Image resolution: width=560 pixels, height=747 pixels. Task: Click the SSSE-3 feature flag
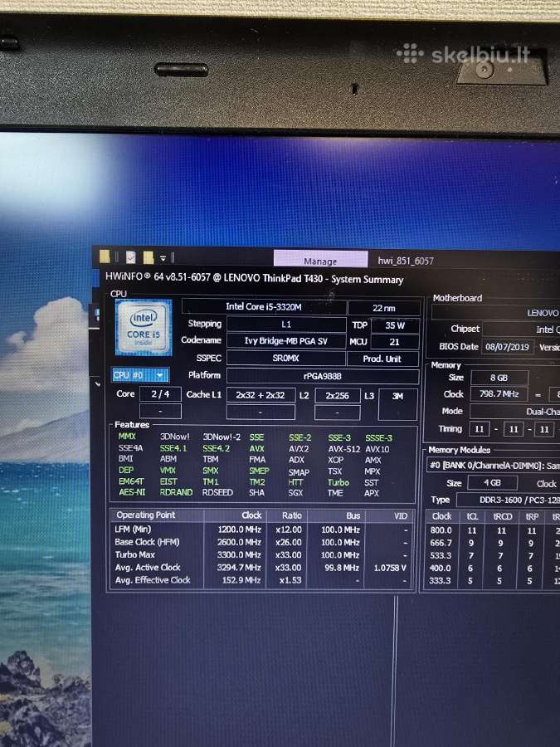coord(379,437)
